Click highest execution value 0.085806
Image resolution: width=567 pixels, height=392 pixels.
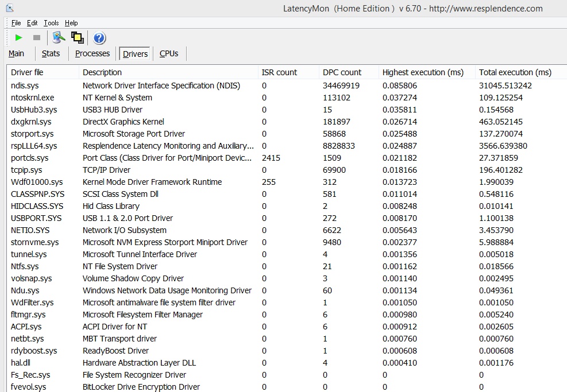400,86
